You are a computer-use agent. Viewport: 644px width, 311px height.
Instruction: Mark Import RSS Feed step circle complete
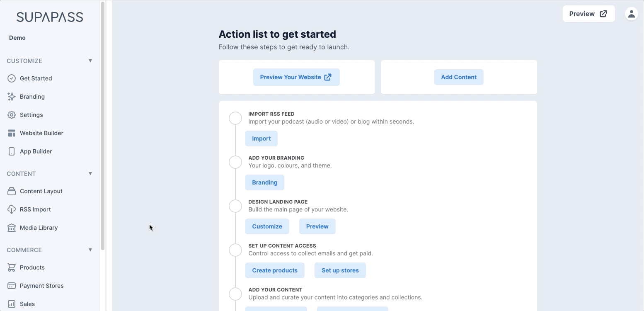tap(235, 118)
